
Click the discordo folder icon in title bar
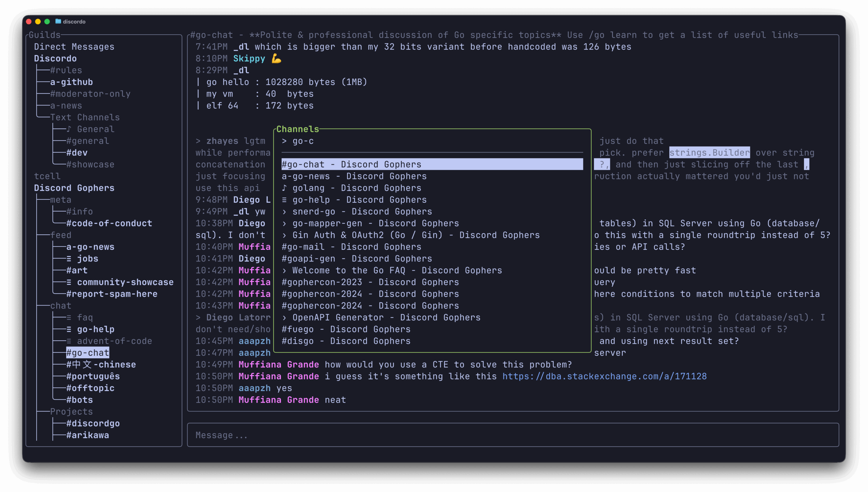[x=58, y=21]
